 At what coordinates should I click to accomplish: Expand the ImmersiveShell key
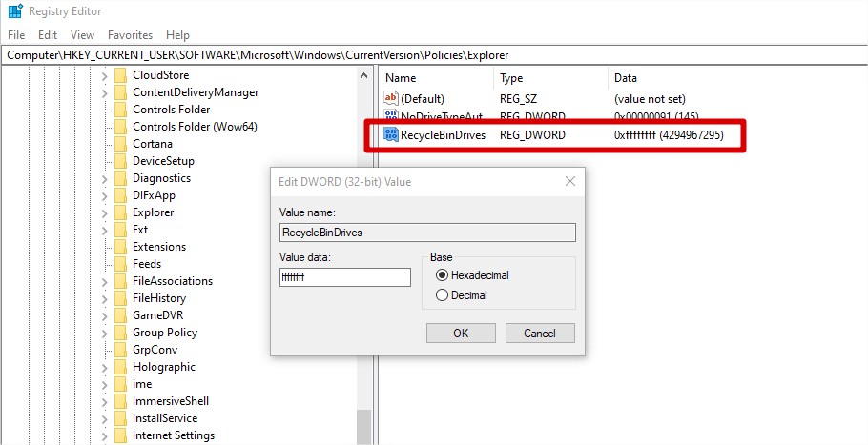pyautogui.click(x=104, y=401)
